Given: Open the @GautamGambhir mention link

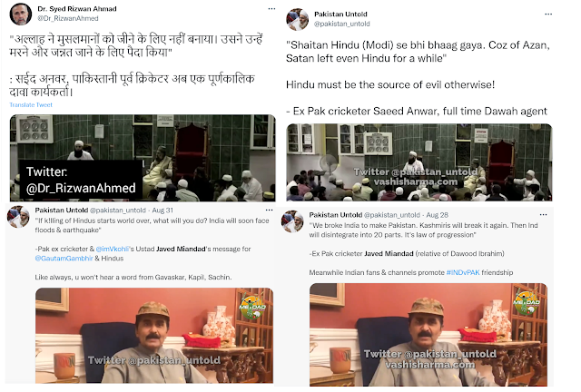Looking at the screenshot, I should coord(64,259).
